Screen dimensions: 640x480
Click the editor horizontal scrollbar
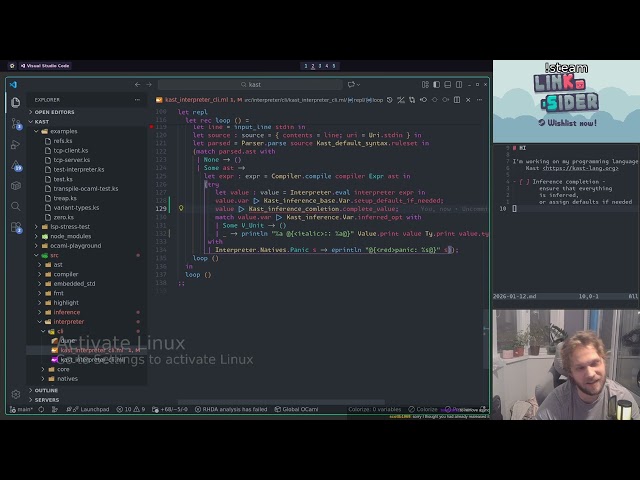point(281,402)
